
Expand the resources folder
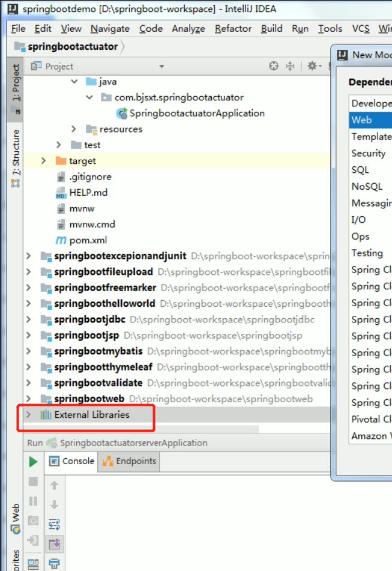tap(74, 129)
